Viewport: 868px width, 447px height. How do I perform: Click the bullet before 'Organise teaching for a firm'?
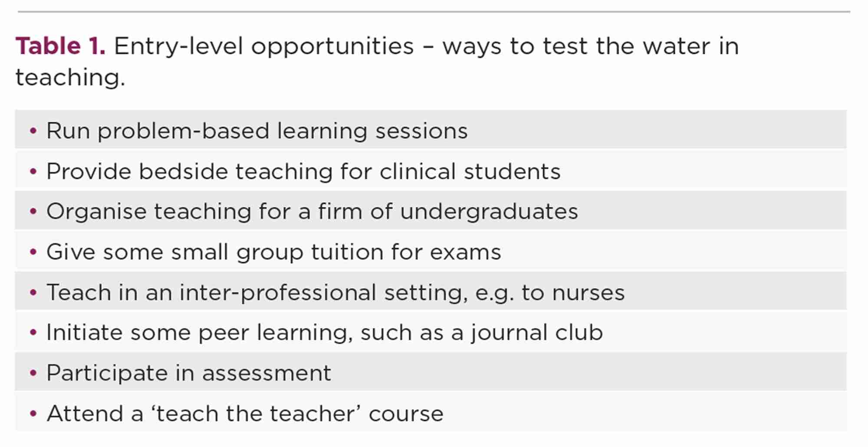coord(33,212)
